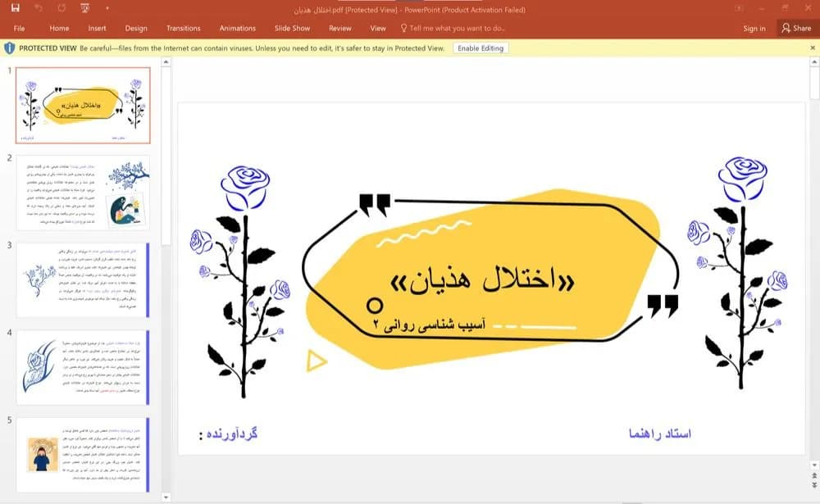Click the Save icon in the quick access toolbar

coord(15,8)
